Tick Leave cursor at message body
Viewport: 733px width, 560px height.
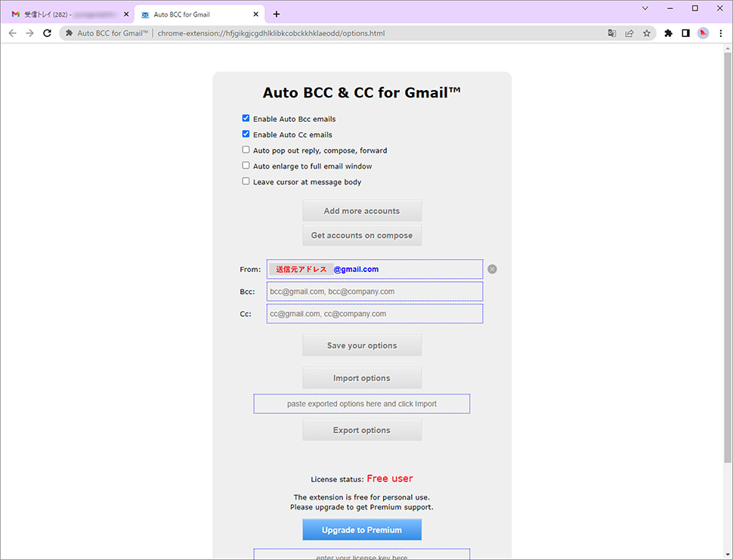(246, 181)
